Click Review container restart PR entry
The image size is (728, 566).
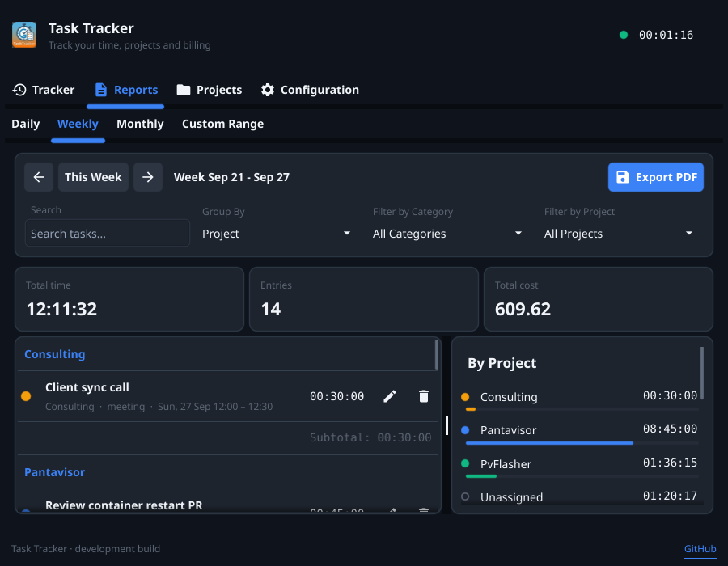point(124,505)
